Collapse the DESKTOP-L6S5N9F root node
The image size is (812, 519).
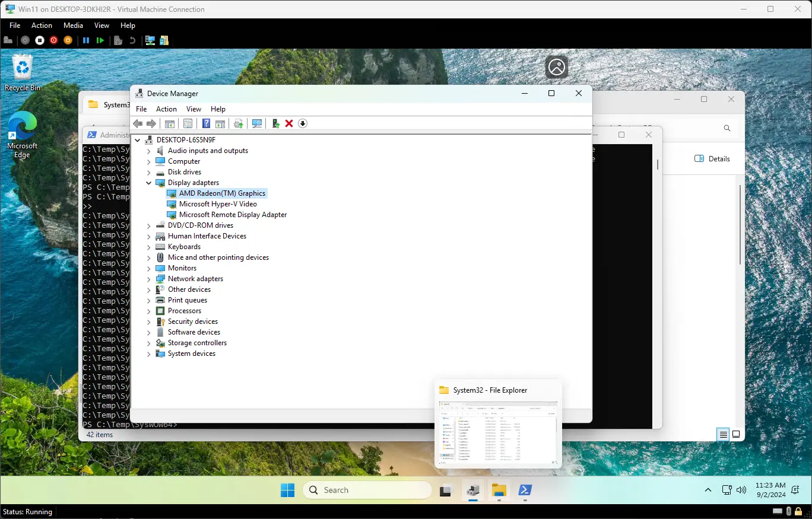[x=138, y=140]
